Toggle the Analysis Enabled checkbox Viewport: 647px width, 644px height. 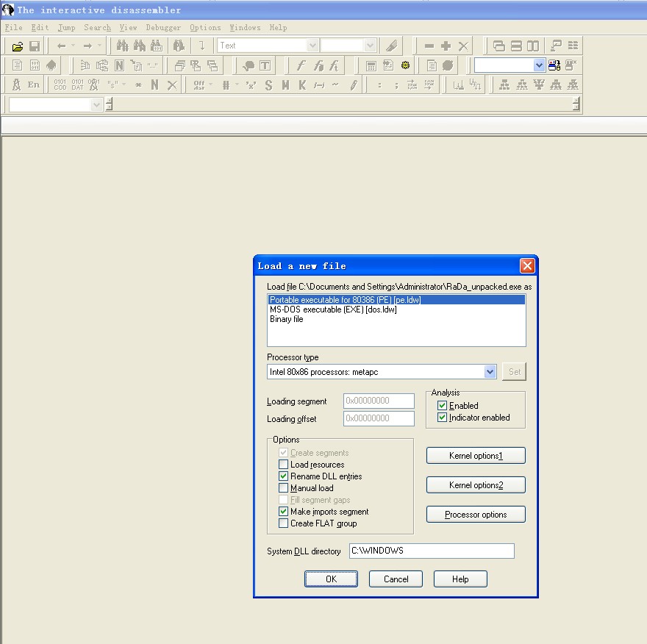click(x=443, y=406)
